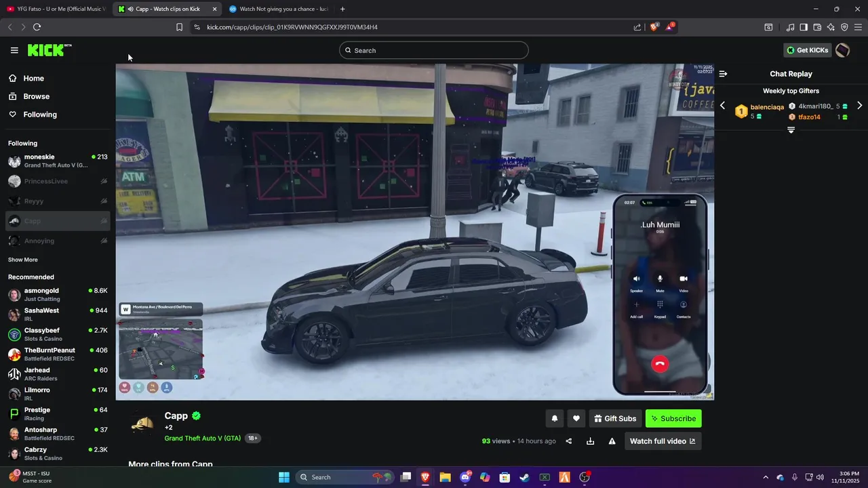Click the clip video player
The image size is (868, 488).
[x=415, y=232]
